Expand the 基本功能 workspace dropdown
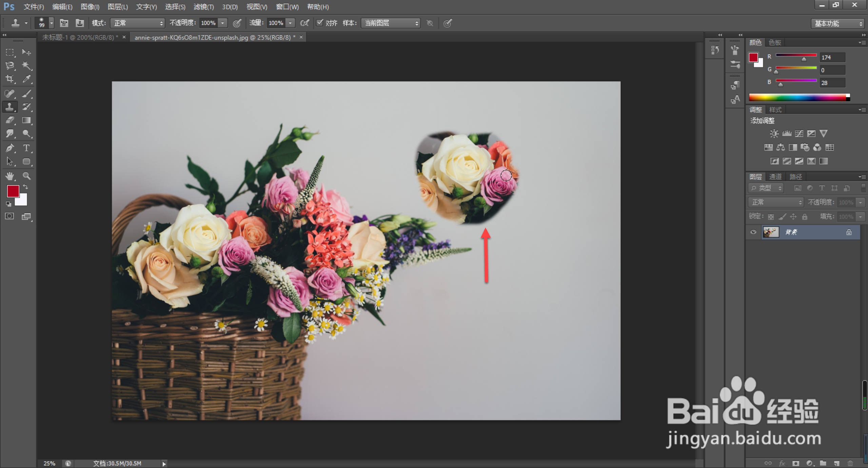 [x=837, y=23]
